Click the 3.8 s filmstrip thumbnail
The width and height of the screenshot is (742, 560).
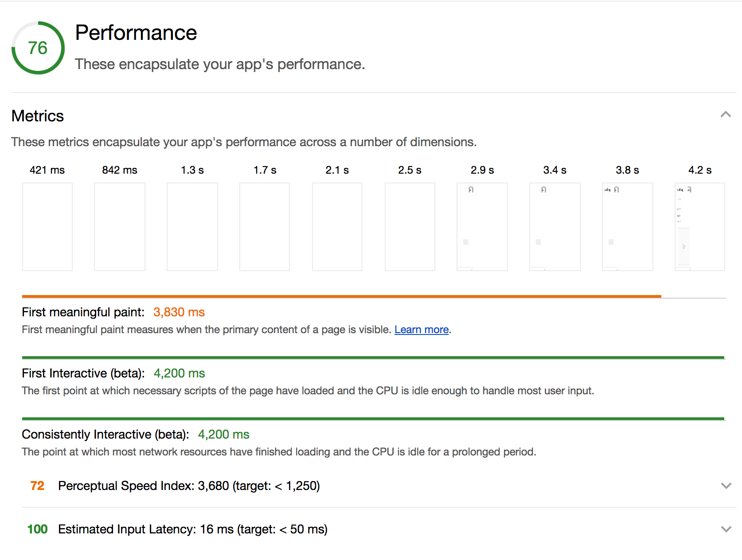coord(627,226)
